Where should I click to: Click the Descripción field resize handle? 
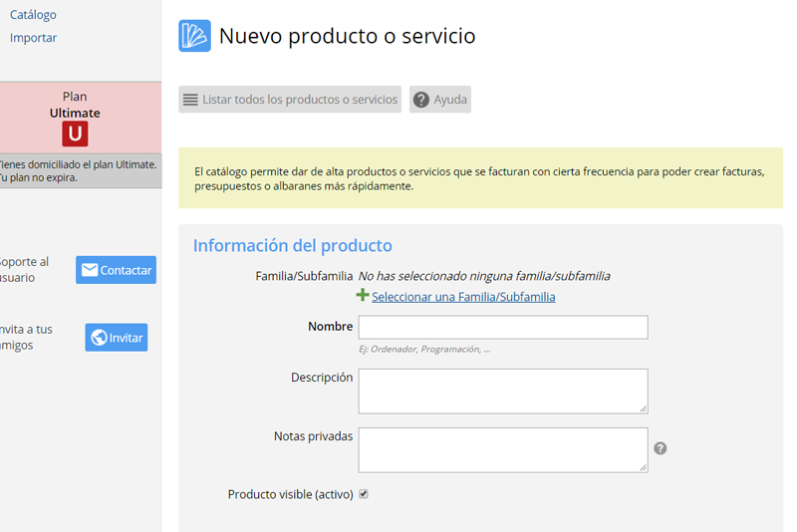point(643,408)
